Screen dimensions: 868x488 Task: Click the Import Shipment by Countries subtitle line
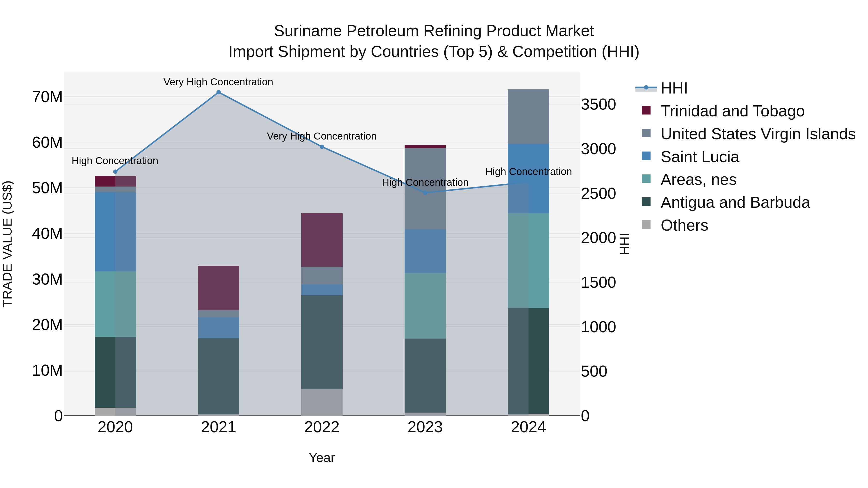pos(434,52)
